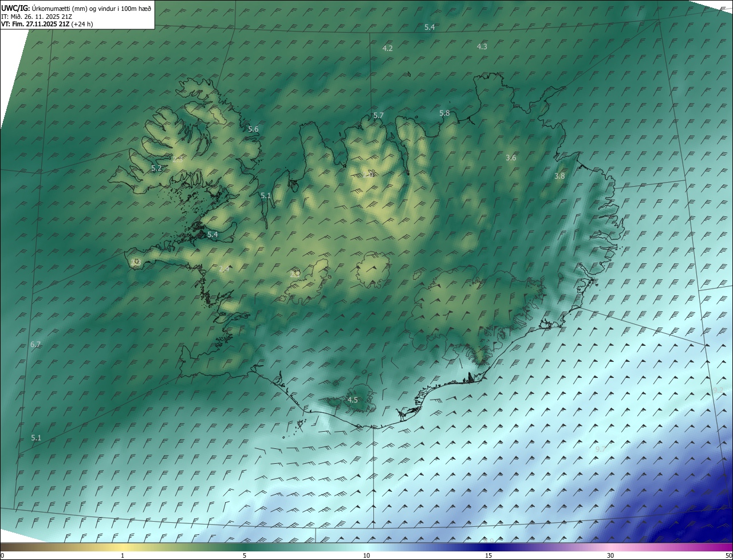
Task: Click the 6.7 value off the west coast
Action: pyautogui.click(x=36, y=344)
